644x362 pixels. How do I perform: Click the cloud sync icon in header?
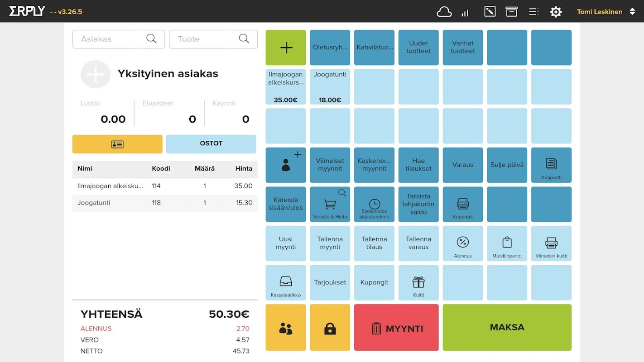tap(444, 12)
